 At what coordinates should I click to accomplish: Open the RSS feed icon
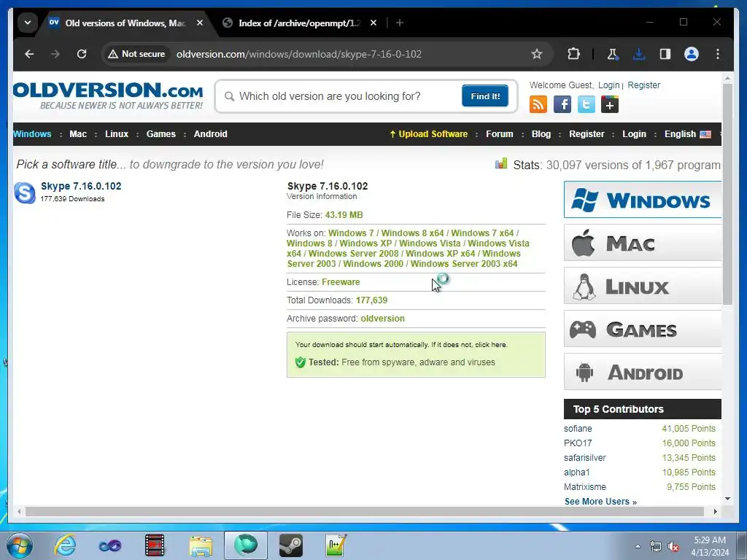(x=538, y=104)
